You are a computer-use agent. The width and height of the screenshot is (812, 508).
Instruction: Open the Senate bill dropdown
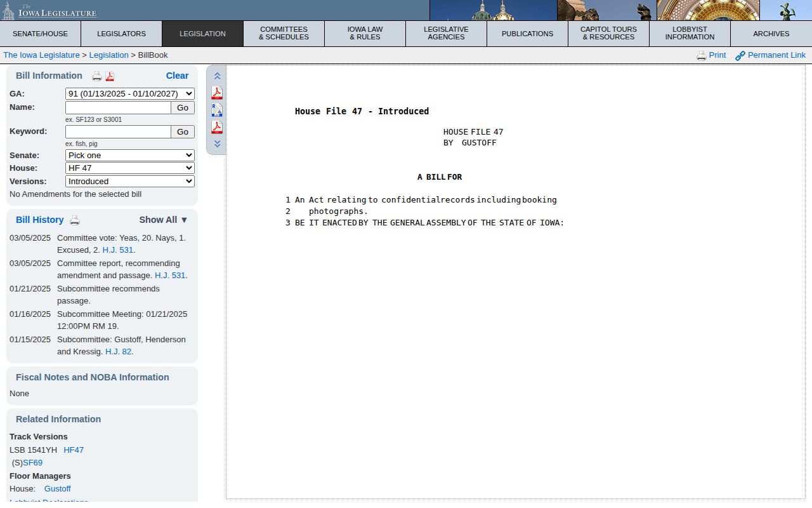pos(130,156)
